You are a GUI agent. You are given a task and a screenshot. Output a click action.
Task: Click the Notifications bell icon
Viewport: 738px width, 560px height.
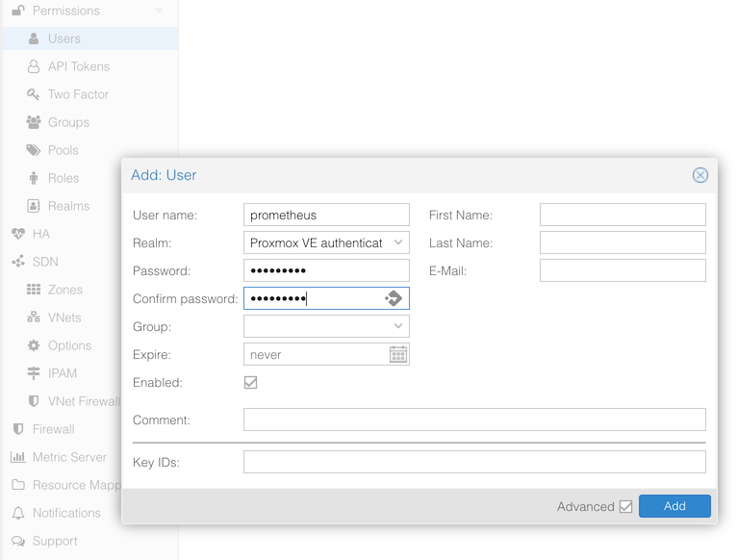(x=18, y=513)
